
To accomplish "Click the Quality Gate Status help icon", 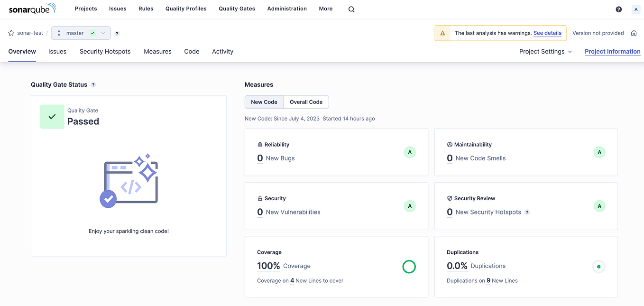I will pos(93,84).
